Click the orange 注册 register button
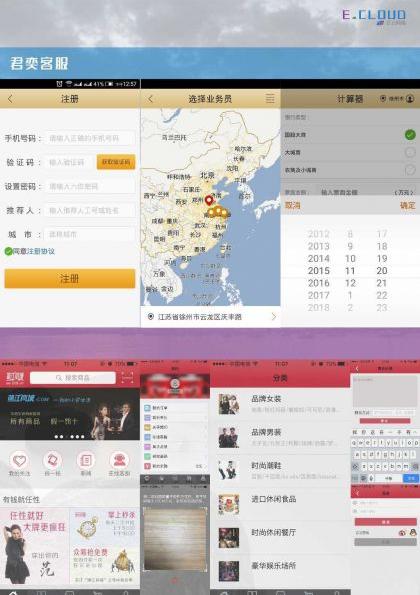Screen dimensions: 420x595 click(70, 279)
